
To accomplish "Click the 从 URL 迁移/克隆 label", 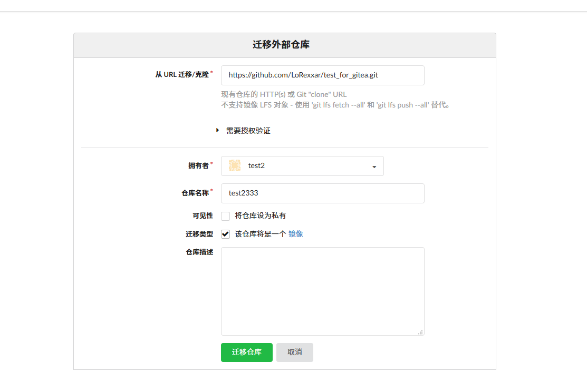I will pos(182,75).
